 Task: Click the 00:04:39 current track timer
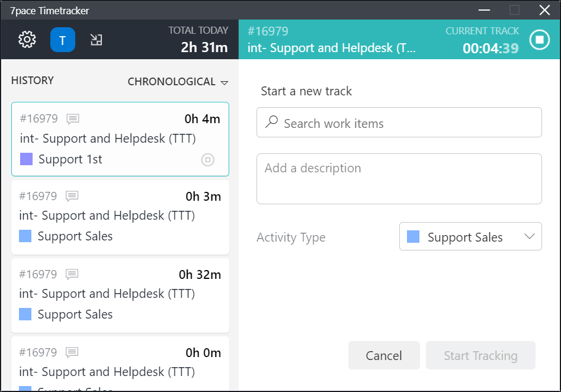point(491,49)
